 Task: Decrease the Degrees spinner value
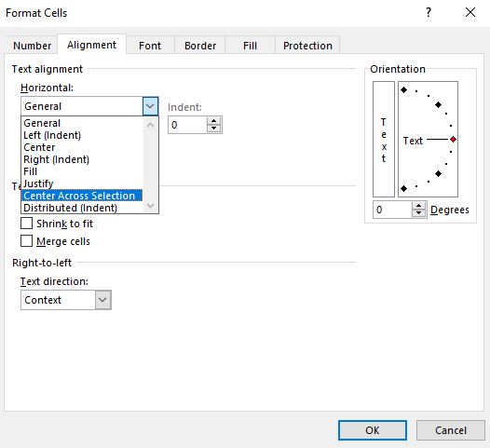pyautogui.click(x=419, y=213)
